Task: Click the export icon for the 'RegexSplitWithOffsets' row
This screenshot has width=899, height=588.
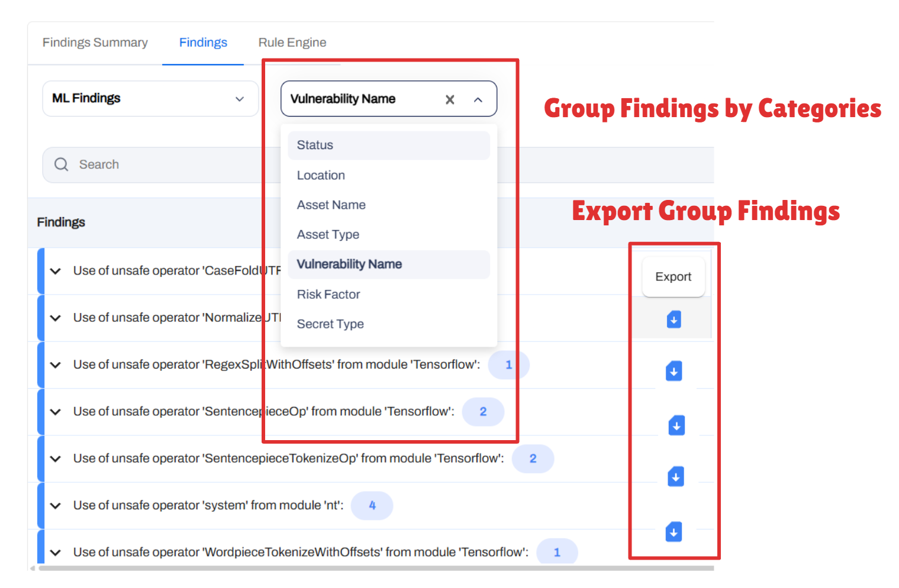Action: pos(674,371)
